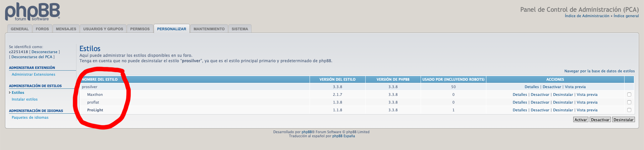Select the proflat style checkbox

tap(629, 102)
